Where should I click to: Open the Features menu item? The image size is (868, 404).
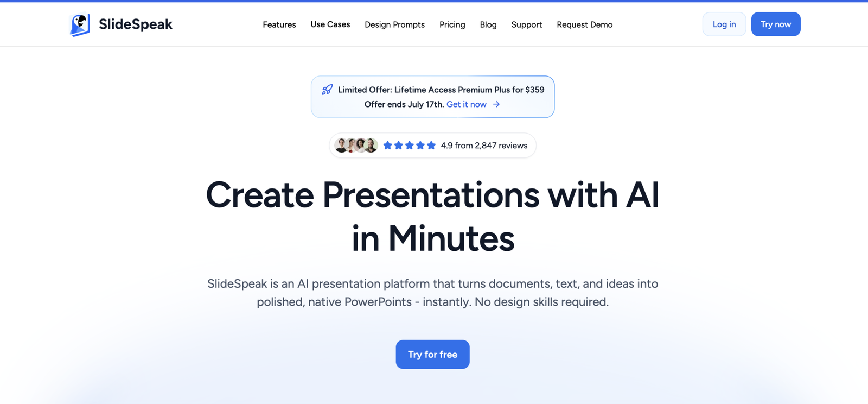coord(279,24)
